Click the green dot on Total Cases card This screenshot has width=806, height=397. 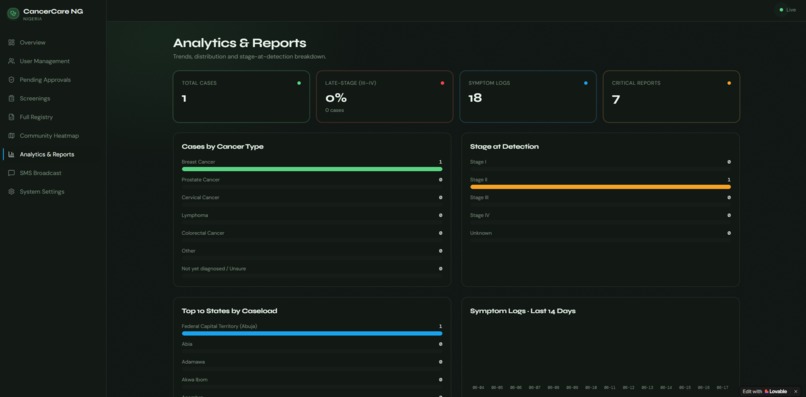(299, 83)
